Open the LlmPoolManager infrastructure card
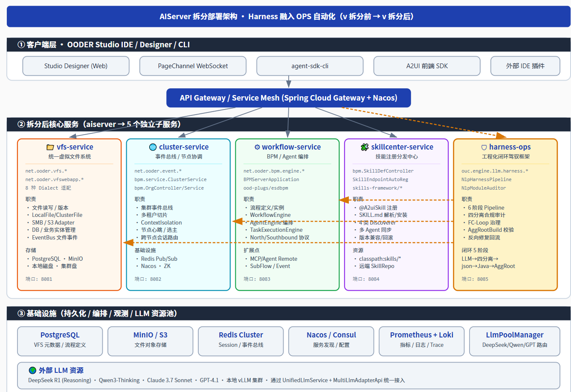The height and width of the screenshot is (392, 571). pos(515,341)
